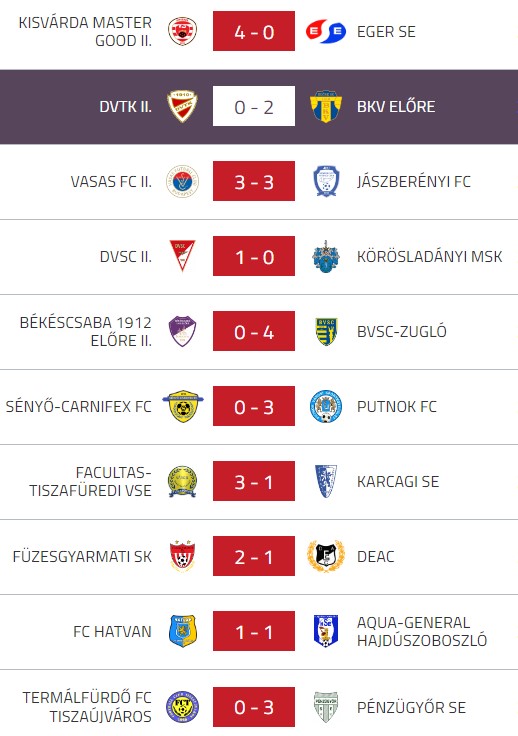Select the FC Hatvan shield logo
This screenshot has width=518, height=736.
pos(183,631)
